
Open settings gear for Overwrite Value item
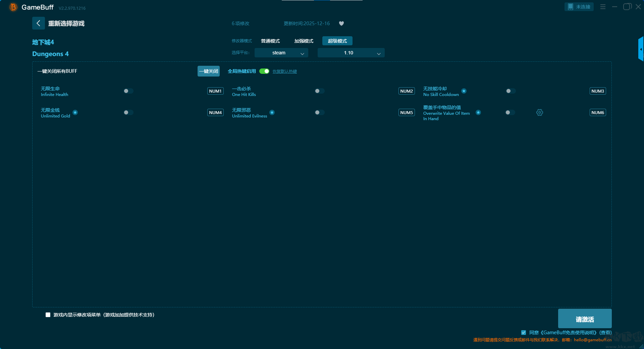click(x=539, y=112)
